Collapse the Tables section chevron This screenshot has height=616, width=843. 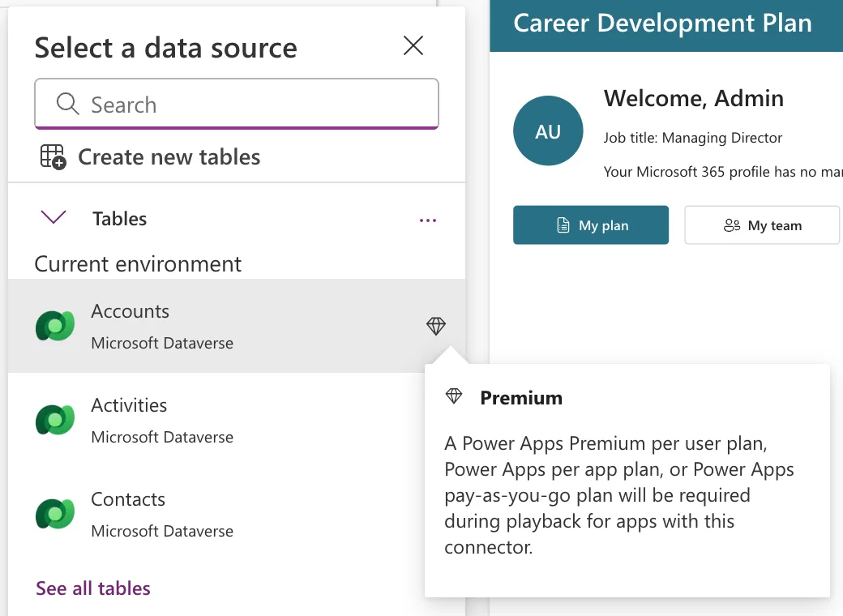coord(53,218)
